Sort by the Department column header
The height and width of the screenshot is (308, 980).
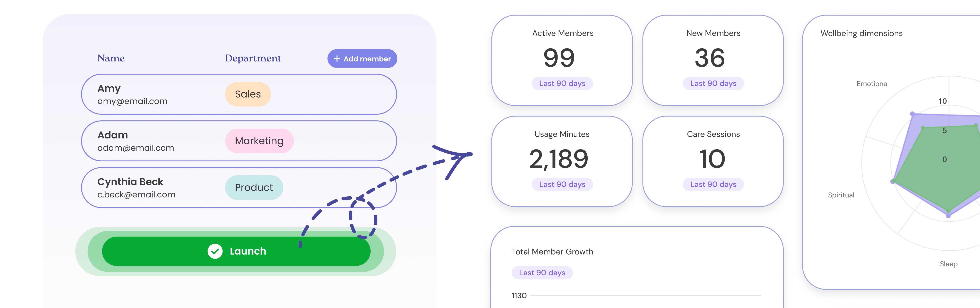tap(253, 58)
